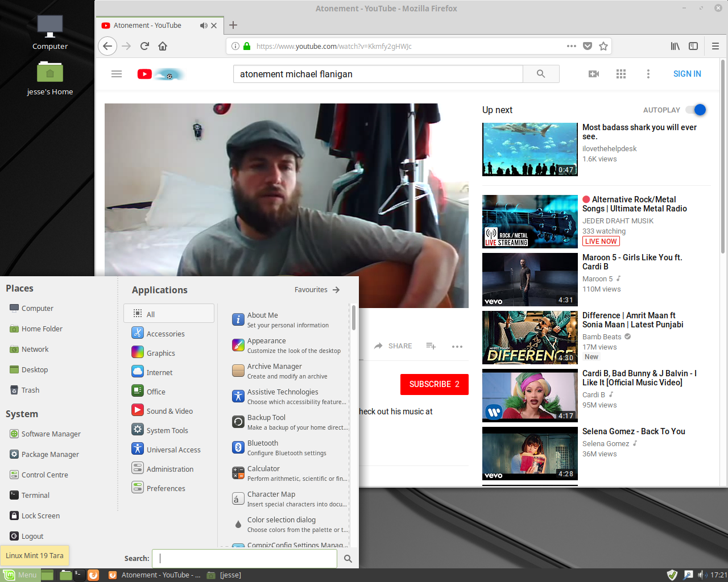Image resolution: width=728 pixels, height=582 pixels.
Task: Open the Firefox Library icon
Action: click(675, 46)
